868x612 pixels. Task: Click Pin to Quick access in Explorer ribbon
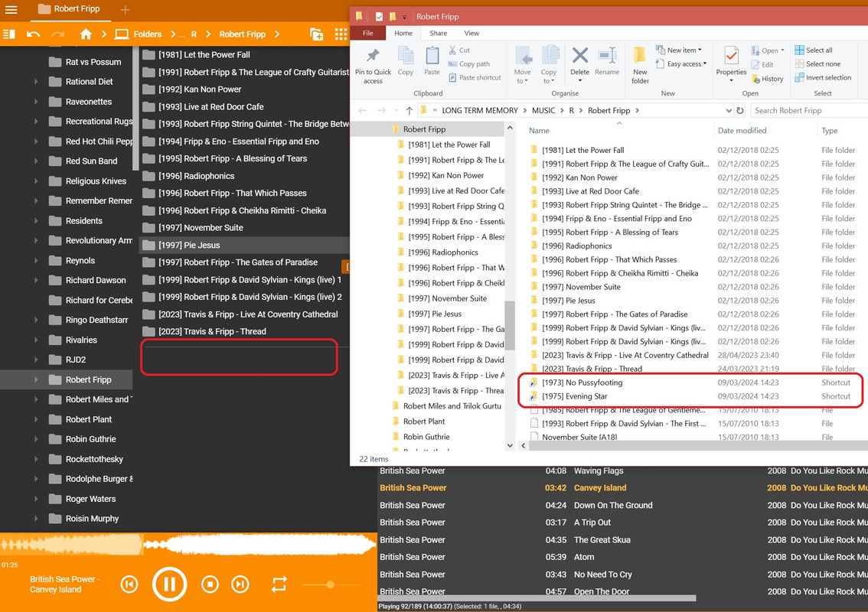(373, 67)
